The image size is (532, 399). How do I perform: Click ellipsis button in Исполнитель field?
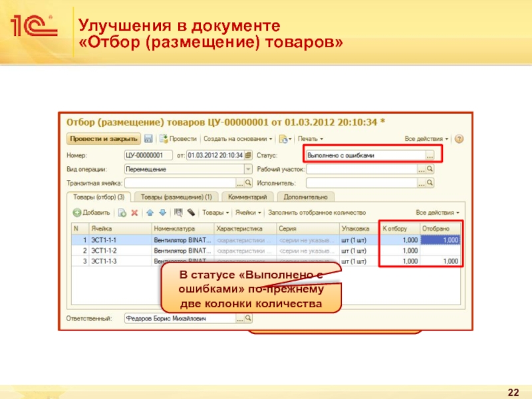point(422,183)
